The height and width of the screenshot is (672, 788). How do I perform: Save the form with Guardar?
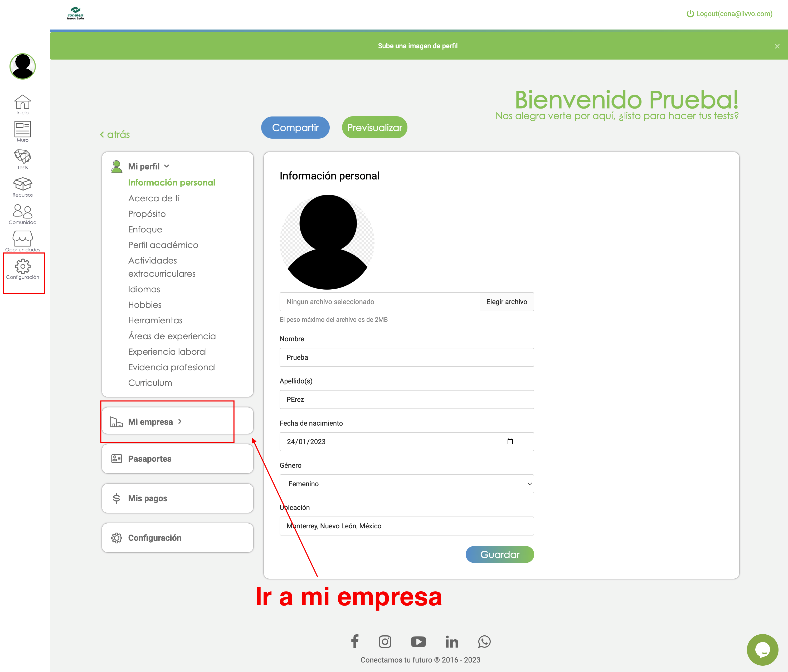click(500, 554)
